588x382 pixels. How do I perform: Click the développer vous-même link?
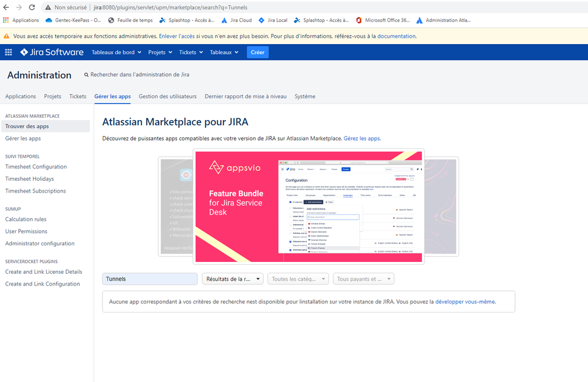pyautogui.click(x=465, y=301)
